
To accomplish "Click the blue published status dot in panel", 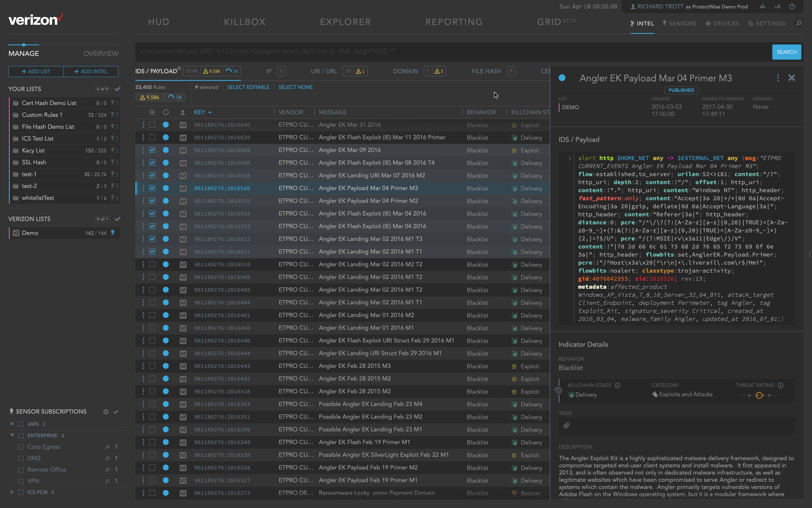I will click(x=562, y=78).
